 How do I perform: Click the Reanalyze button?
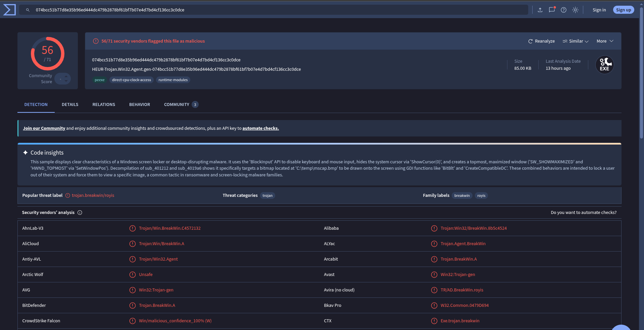(541, 41)
